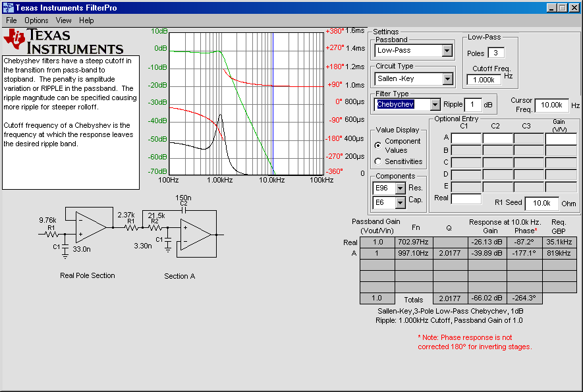Open the E6 capacitor series dropdown
The height and width of the screenshot is (392, 583).
coord(400,203)
